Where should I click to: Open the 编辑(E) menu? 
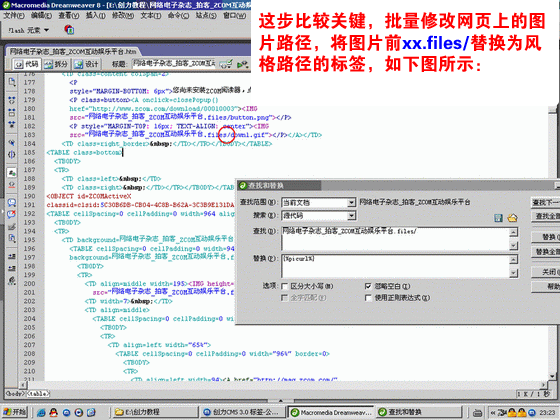(x=41, y=16)
